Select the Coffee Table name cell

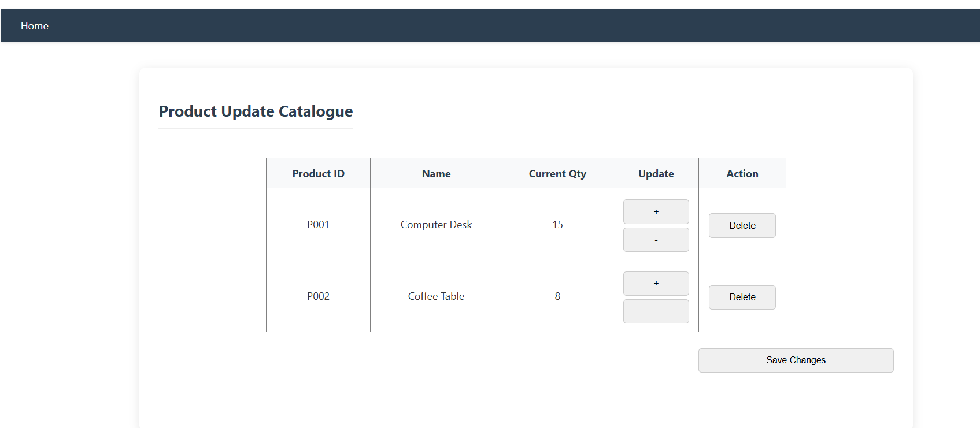(436, 296)
